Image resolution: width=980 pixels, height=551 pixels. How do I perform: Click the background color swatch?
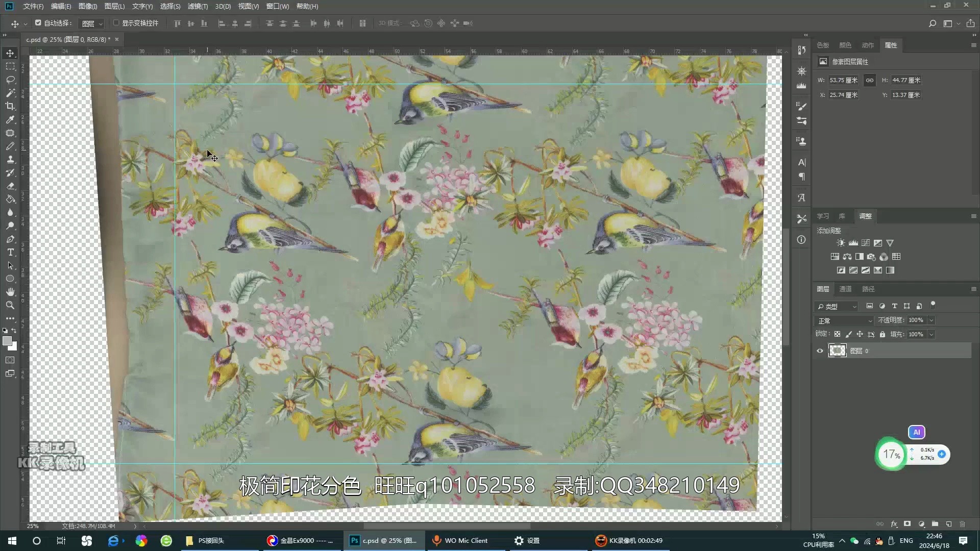pyautogui.click(x=14, y=347)
